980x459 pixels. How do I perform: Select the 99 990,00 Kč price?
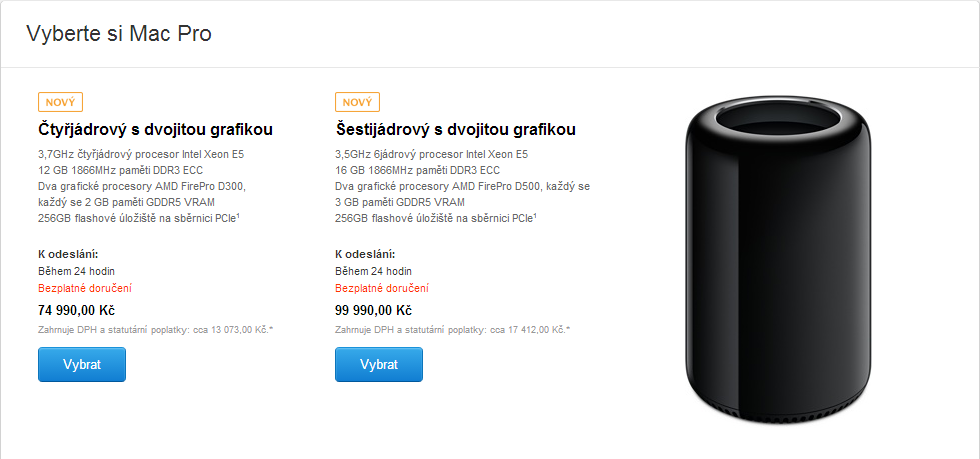(373, 310)
